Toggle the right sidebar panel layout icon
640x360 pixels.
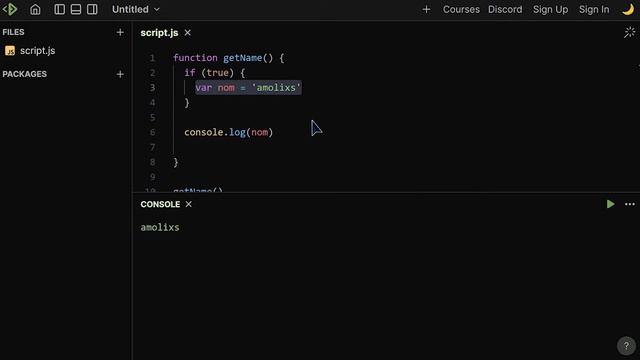point(92,9)
